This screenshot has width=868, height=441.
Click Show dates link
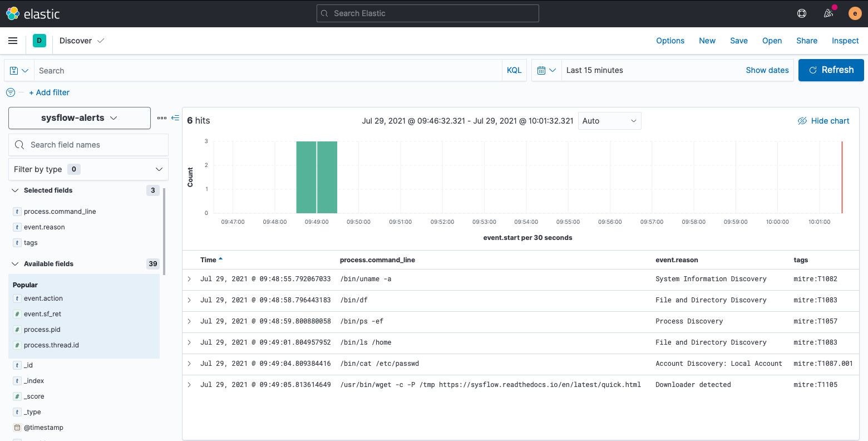tap(767, 70)
